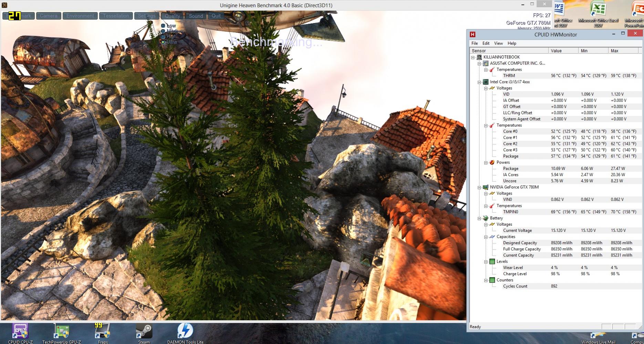The width and height of the screenshot is (644, 344).
Task: Click Capacities icon under Battery
Action: tap(492, 237)
